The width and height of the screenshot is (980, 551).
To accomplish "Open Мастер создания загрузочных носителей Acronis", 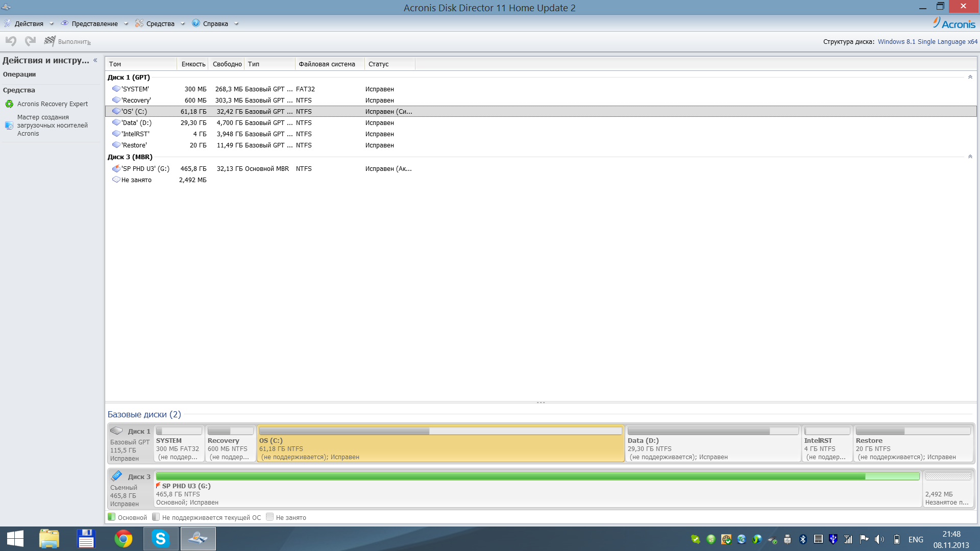I will point(53,125).
